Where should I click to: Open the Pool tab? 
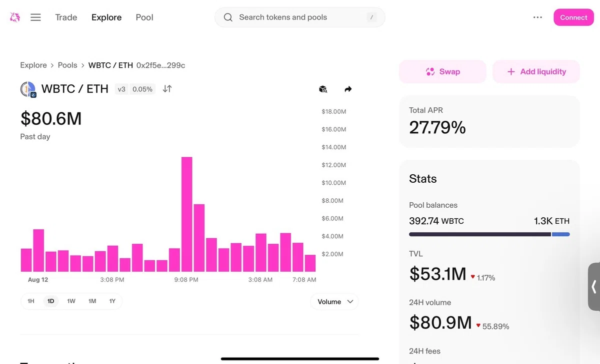click(144, 17)
